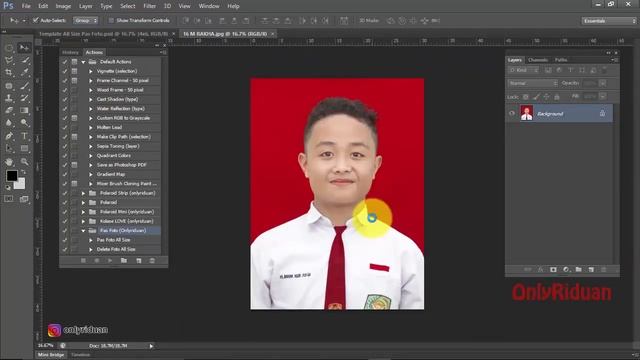Switch to Template All Size Pas Foto document tab
This screenshot has height=360, width=640.
104,34
